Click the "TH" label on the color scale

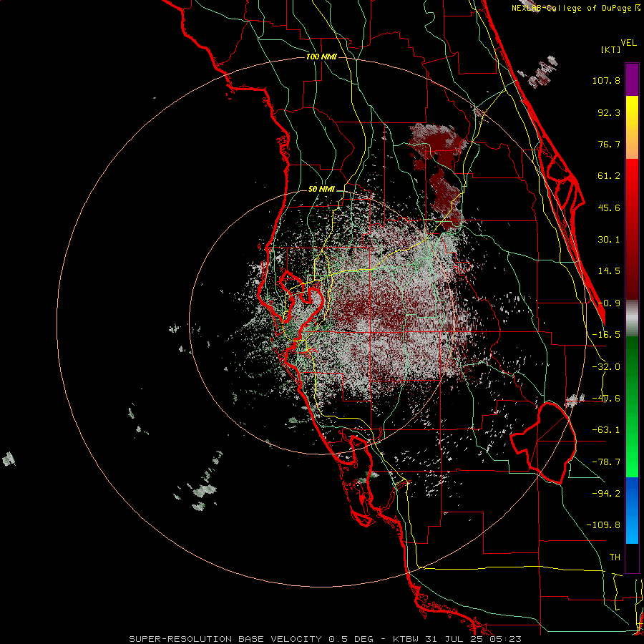pyautogui.click(x=615, y=557)
